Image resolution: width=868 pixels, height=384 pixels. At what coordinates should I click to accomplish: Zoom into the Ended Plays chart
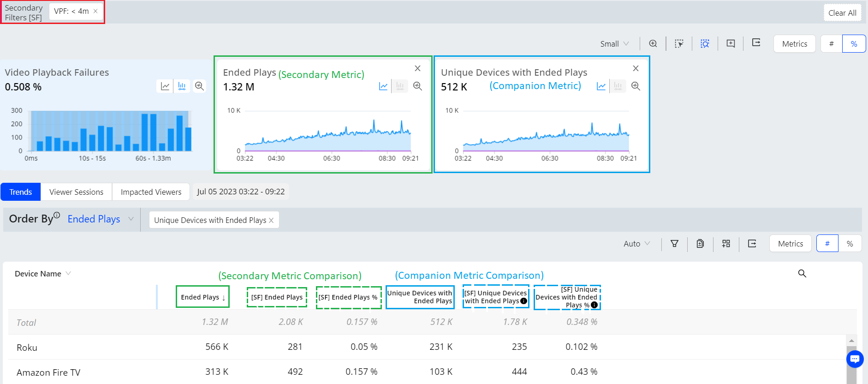click(x=417, y=86)
